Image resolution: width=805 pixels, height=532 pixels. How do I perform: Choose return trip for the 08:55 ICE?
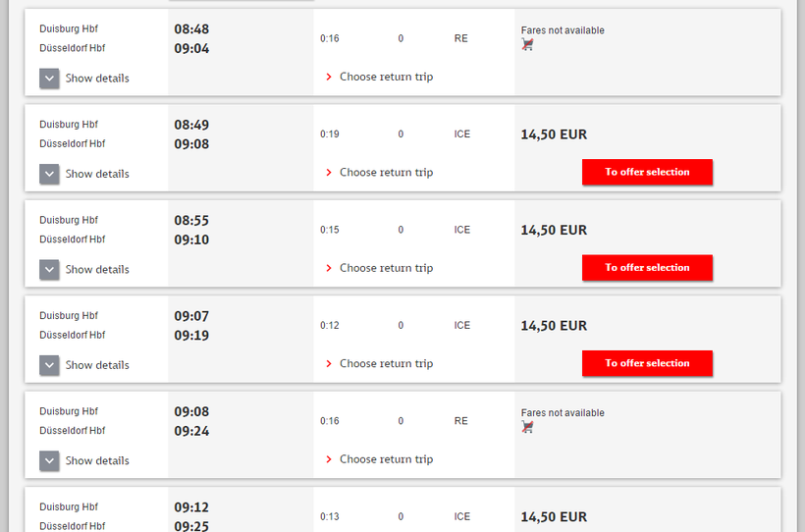click(x=386, y=268)
